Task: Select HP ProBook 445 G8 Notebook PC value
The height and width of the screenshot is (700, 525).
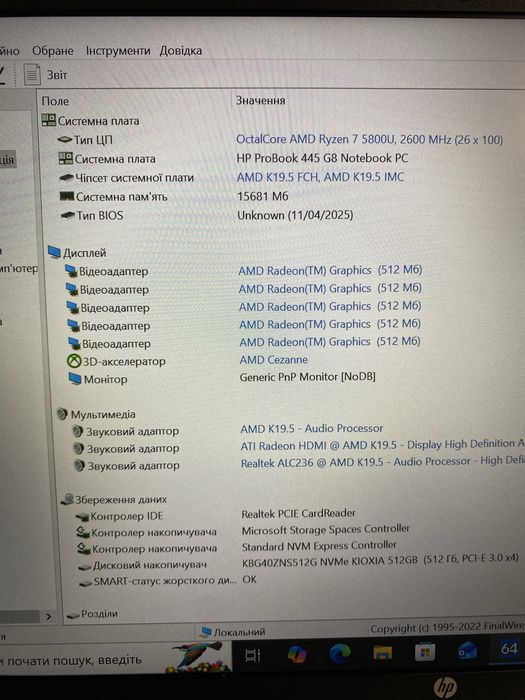Action: click(x=322, y=158)
